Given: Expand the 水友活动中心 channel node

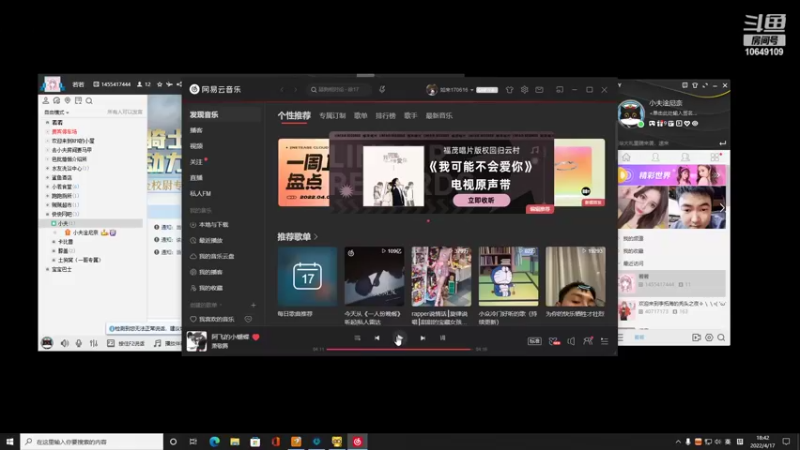Looking at the screenshot, I should click(x=47, y=168).
